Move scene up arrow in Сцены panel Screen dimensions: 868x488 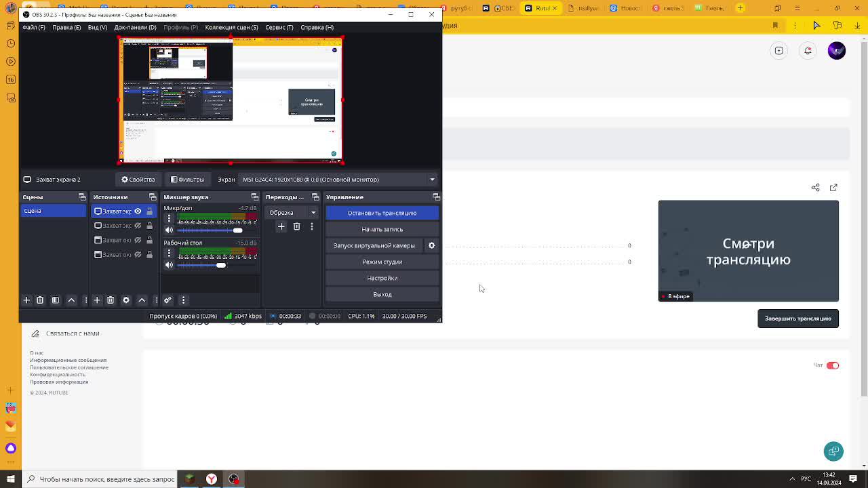coord(71,300)
